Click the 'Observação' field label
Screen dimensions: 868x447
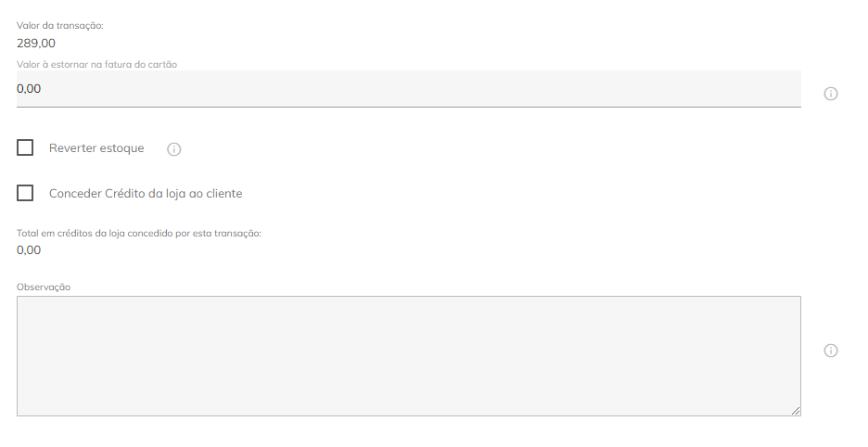44,287
